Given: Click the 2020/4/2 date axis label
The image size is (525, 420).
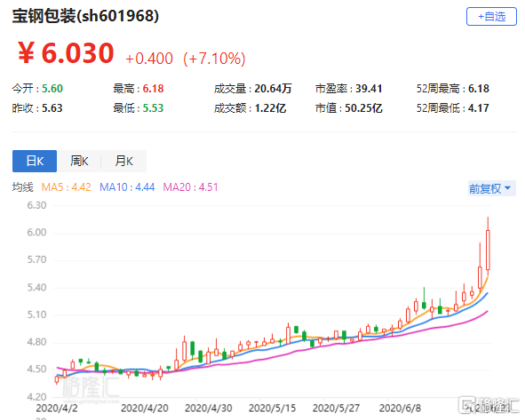Looking at the screenshot, I should pyautogui.click(x=57, y=408).
